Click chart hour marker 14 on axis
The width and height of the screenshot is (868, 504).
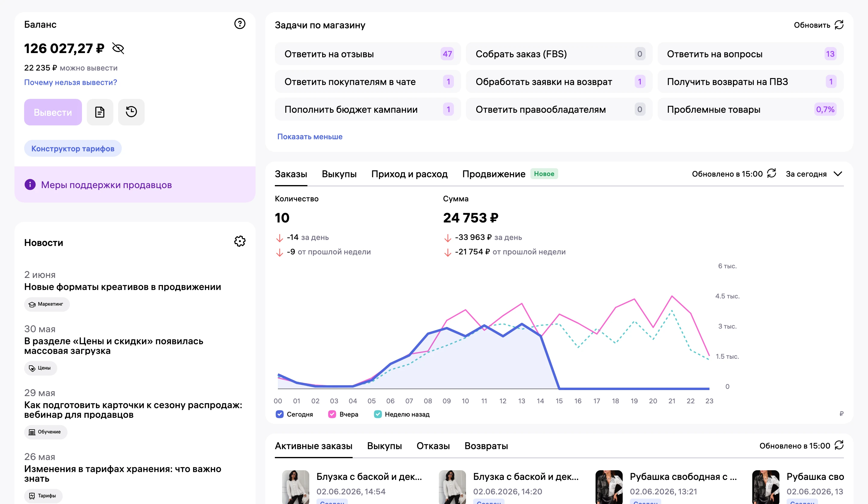(x=540, y=401)
